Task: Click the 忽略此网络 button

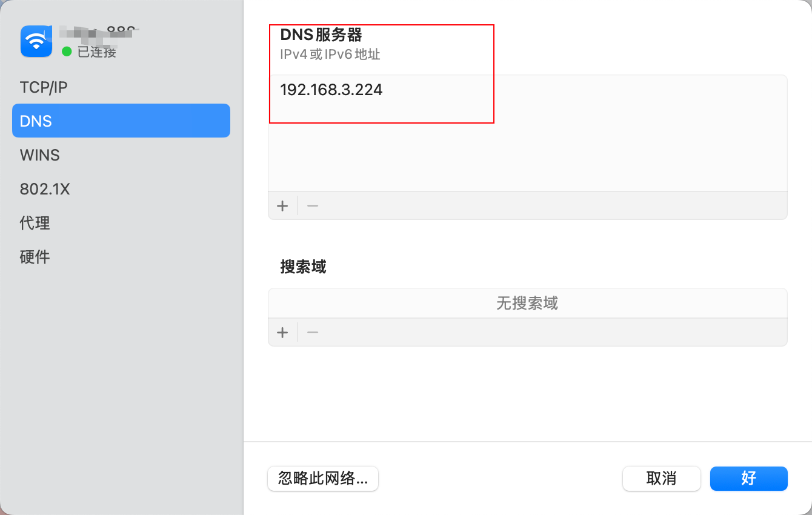Action: coord(322,479)
